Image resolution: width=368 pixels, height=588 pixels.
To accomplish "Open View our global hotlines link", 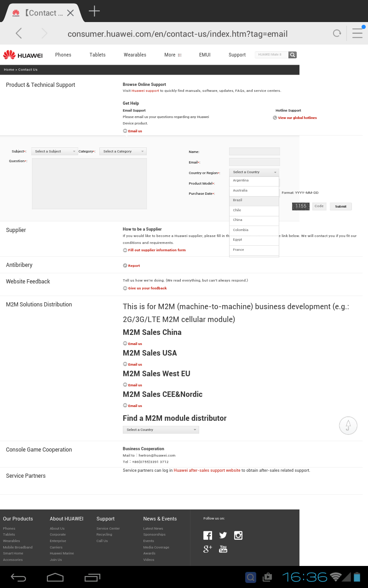I will point(297,118).
